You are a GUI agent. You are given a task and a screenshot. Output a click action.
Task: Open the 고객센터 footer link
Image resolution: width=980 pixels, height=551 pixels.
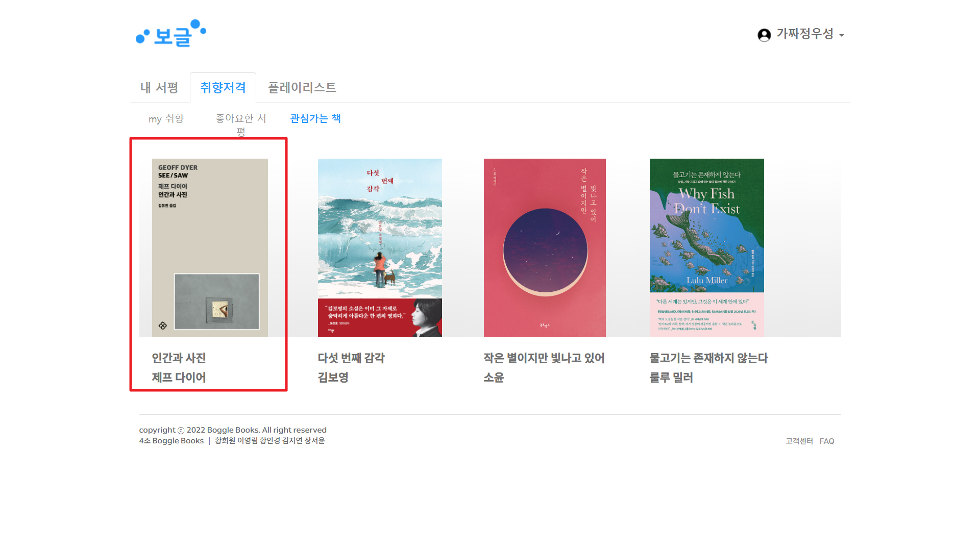click(799, 441)
